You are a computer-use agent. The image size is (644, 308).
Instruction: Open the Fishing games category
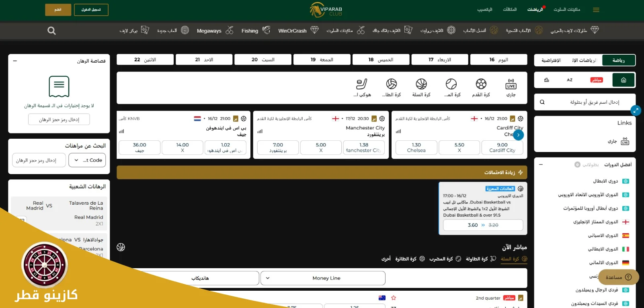tap(256, 31)
